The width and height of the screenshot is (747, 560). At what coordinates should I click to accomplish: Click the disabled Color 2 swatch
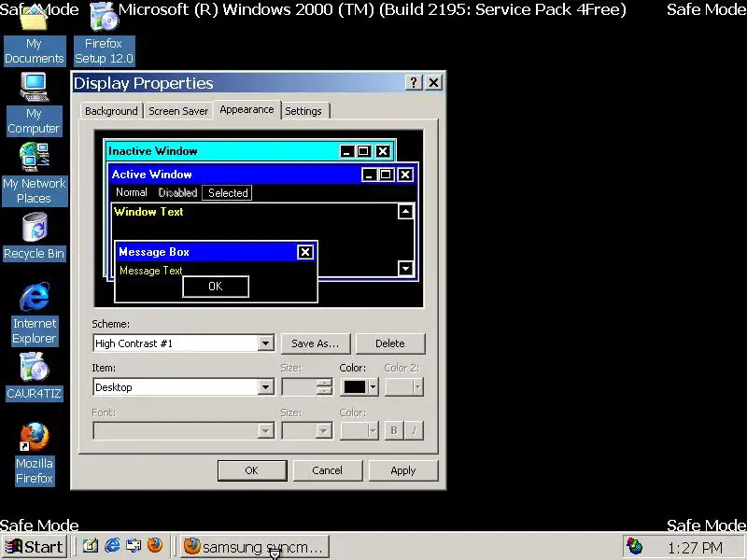404,387
